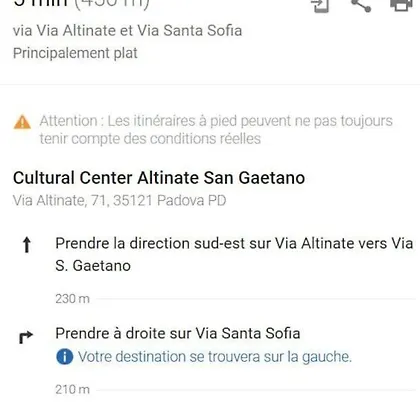Click the 'S. Gaetano' second line text
The image size is (420, 420).
(93, 266)
